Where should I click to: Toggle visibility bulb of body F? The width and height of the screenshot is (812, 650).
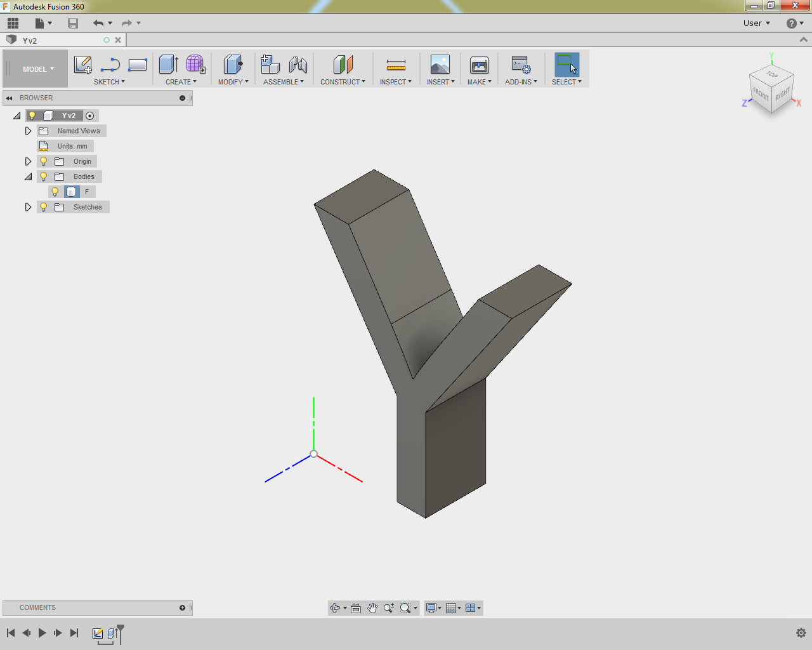pyautogui.click(x=55, y=192)
